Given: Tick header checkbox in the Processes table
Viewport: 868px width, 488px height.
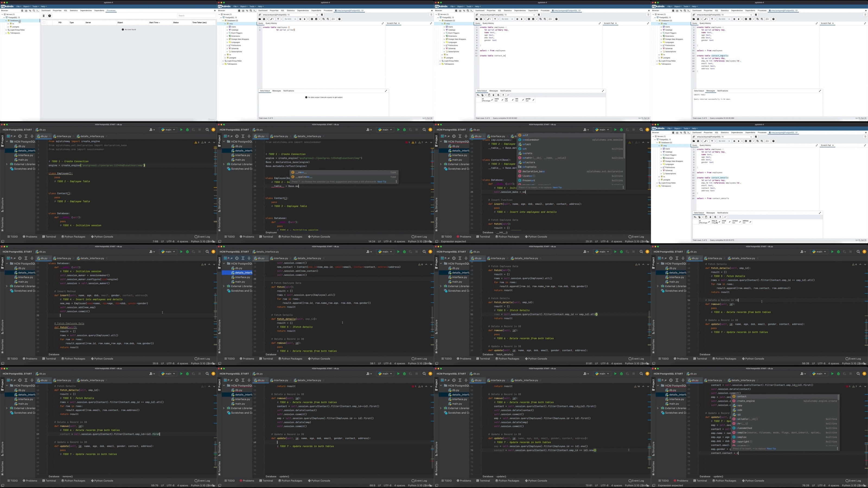Looking at the screenshot, I should coord(44,23).
